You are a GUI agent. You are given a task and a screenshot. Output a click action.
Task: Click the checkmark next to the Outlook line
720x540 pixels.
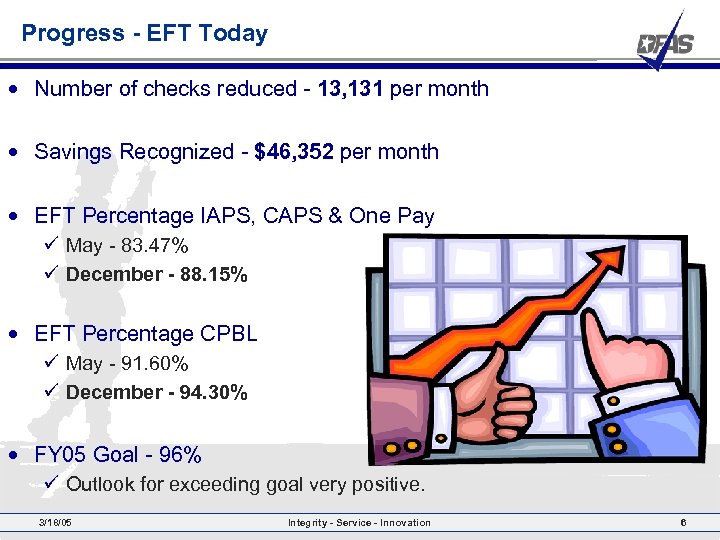click(x=54, y=485)
